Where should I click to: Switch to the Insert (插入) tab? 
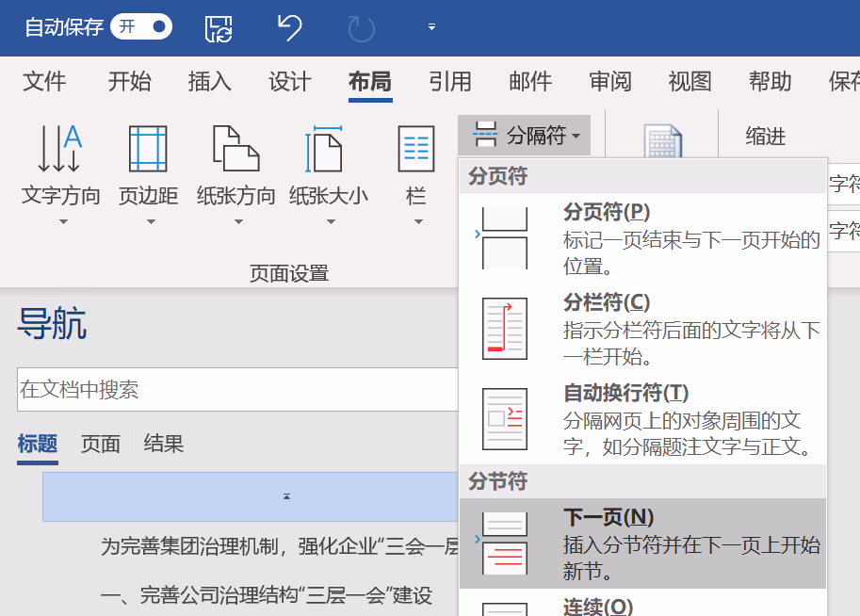coord(209,82)
